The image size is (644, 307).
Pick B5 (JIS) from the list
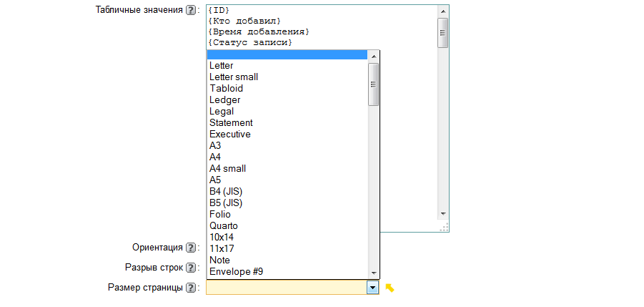click(x=226, y=203)
